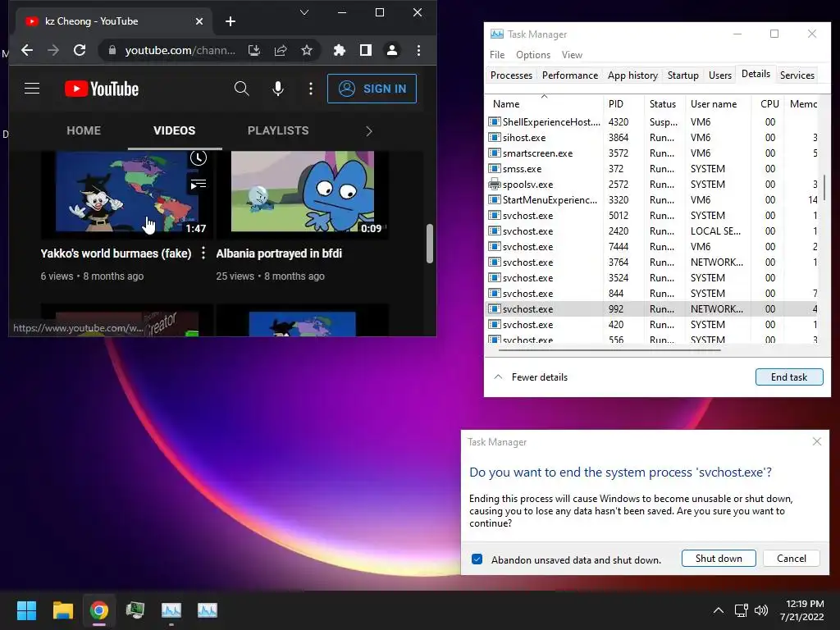Viewport: 840px width, 630px height.
Task: Go back in Chrome browser
Action: (x=27, y=50)
